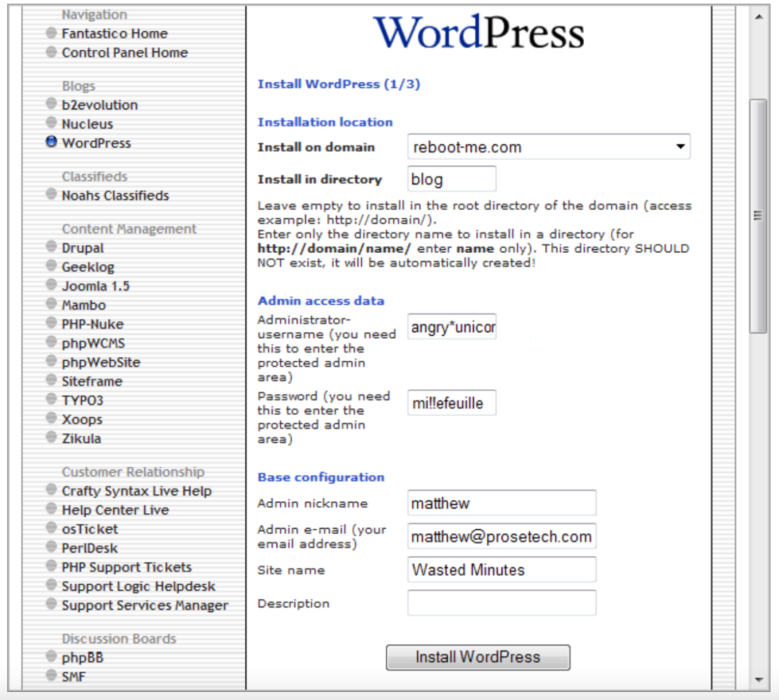Click the bullet icon beside phpBB
Screen dimensions: 779x700
point(51,657)
